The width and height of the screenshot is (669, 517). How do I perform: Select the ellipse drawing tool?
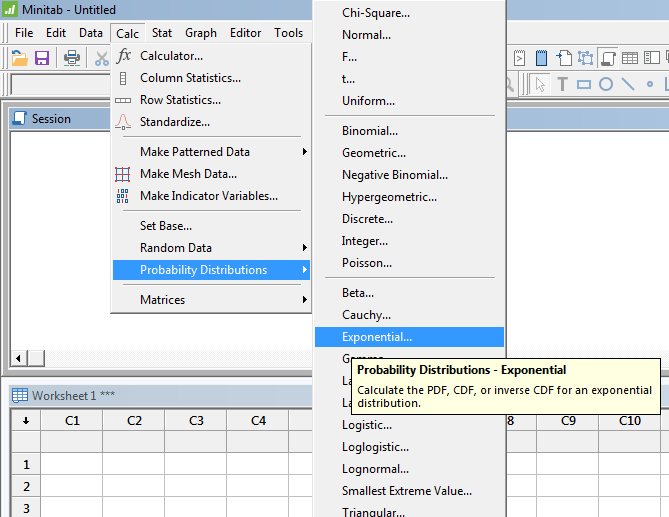pyautogui.click(x=606, y=84)
